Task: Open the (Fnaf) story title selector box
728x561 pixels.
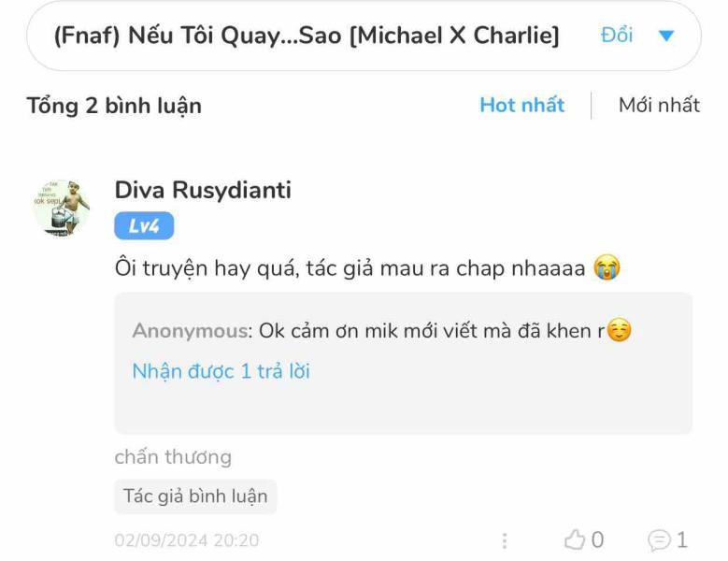Action: point(364,36)
